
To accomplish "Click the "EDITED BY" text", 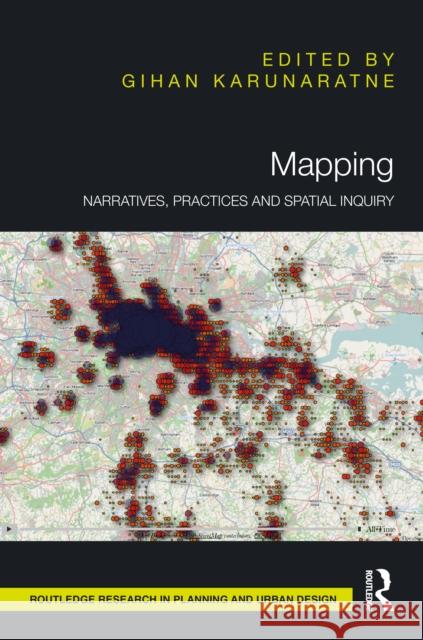I will 329,60.
